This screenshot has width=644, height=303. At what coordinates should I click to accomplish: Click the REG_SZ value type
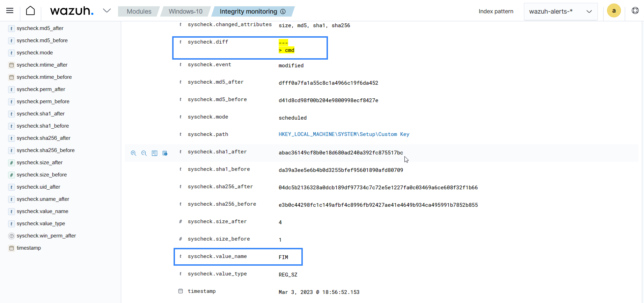tap(288, 275)
